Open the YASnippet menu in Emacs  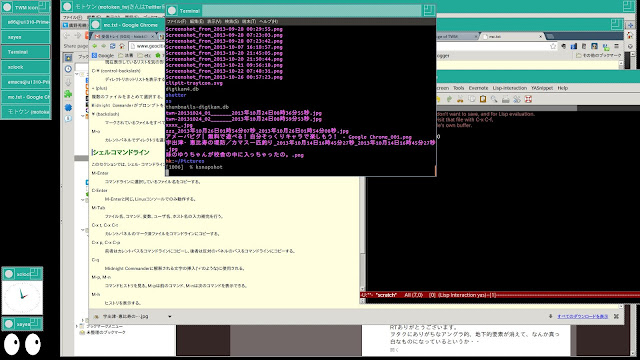[542, 88]
